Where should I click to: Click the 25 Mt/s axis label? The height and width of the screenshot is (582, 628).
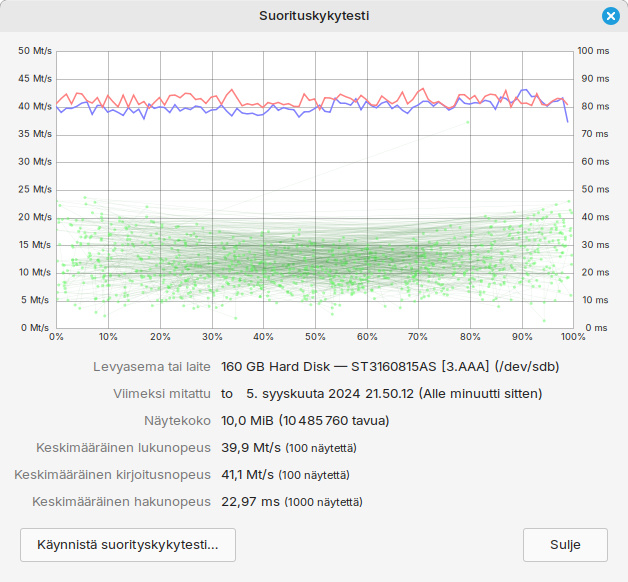[35, 189]
